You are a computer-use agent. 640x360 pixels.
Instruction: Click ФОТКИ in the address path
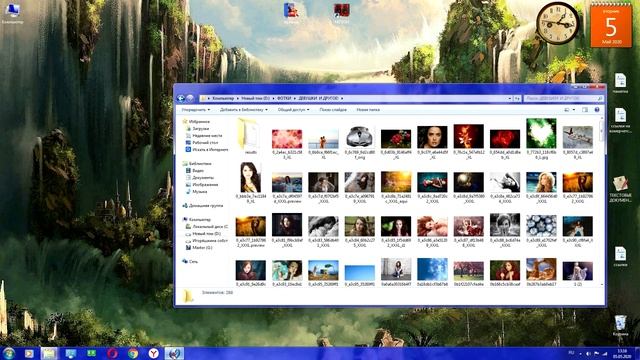pos(284,98)
